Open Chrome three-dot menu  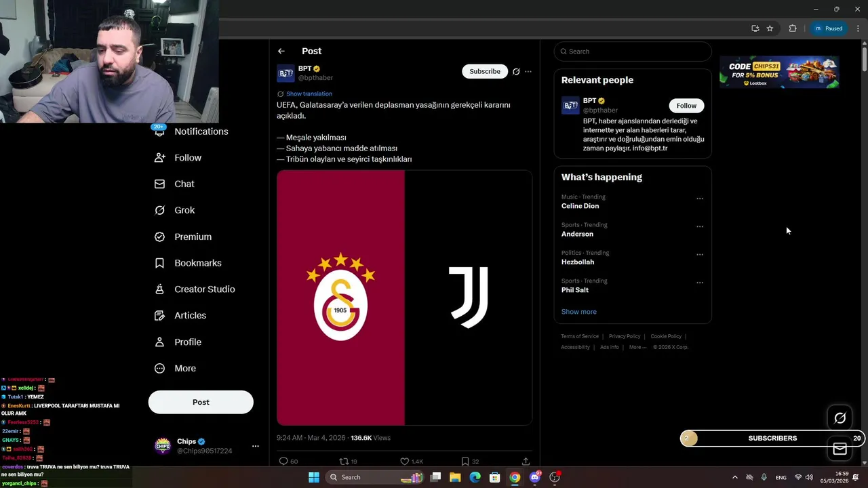(858, 28)
